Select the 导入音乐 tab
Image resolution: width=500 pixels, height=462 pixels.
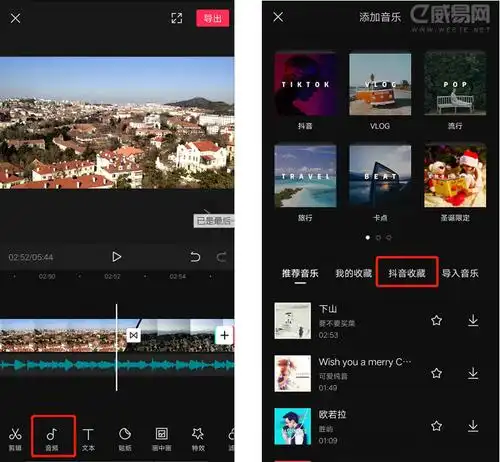click(x=460, y=273)
